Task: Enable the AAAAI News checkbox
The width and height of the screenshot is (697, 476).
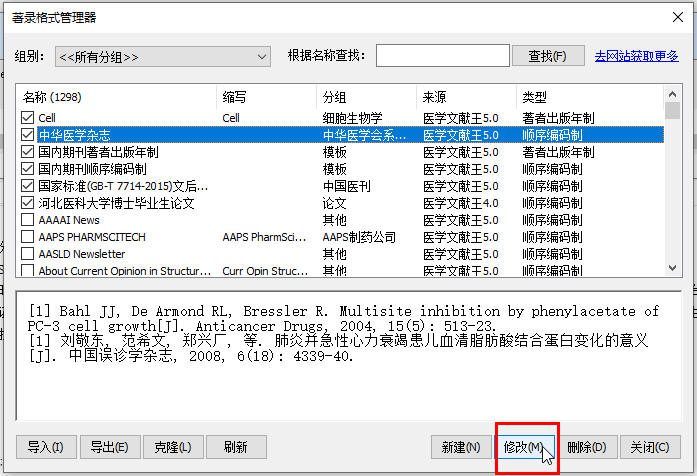Action: click(x=28, y=220)
